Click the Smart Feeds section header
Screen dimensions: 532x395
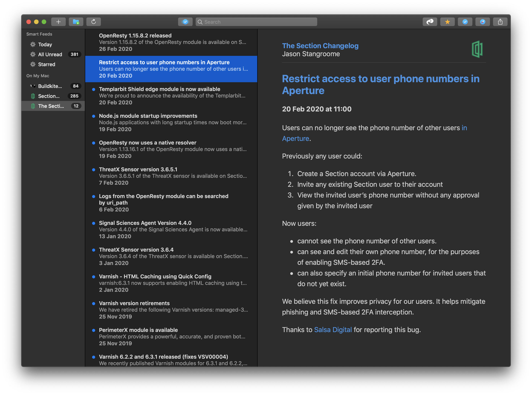pos(39,34)
